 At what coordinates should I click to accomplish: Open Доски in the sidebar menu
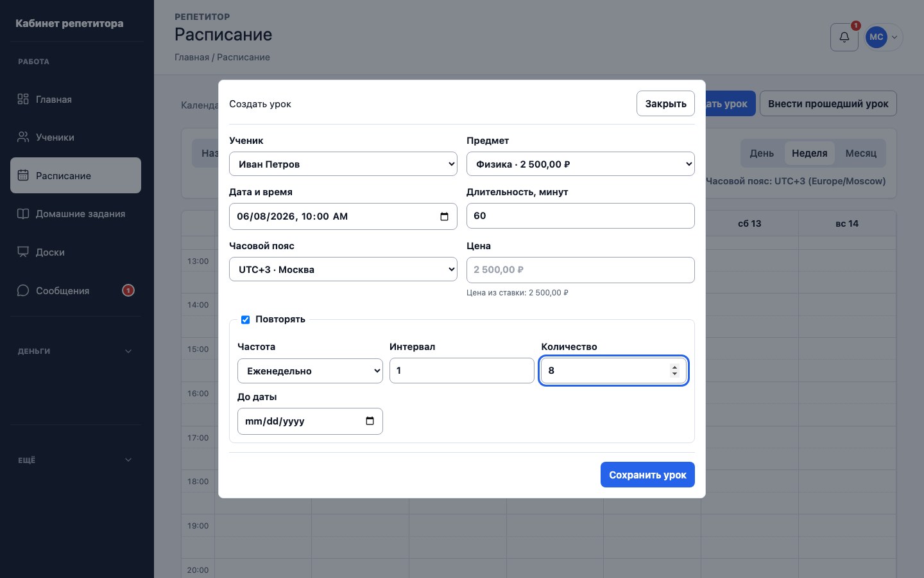[x=76, y=252]
